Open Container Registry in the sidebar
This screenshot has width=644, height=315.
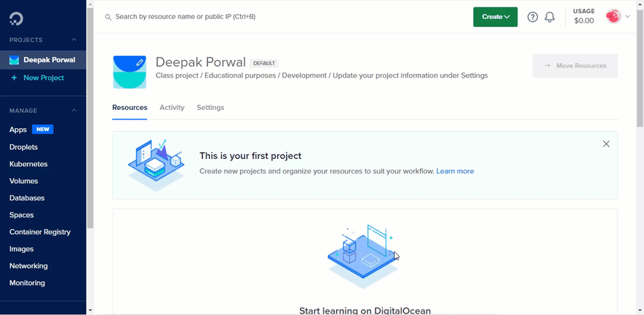pyautogui.click(x=40, y=232)
